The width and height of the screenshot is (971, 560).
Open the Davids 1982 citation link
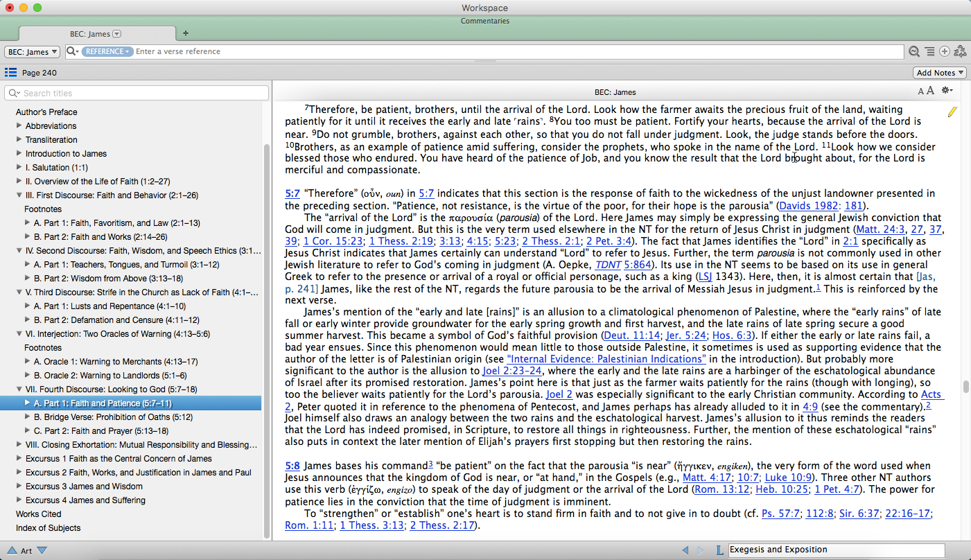click(809, 206)
